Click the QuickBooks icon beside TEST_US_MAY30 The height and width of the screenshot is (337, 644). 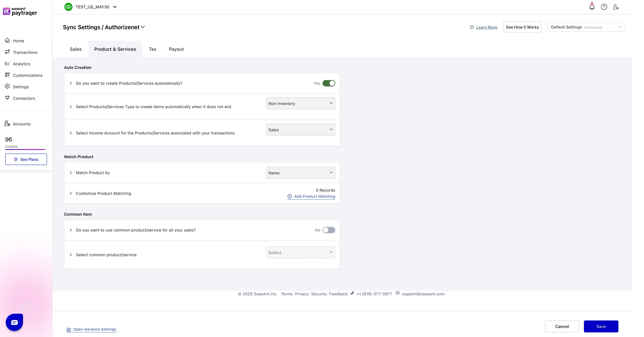click(69, 7)
